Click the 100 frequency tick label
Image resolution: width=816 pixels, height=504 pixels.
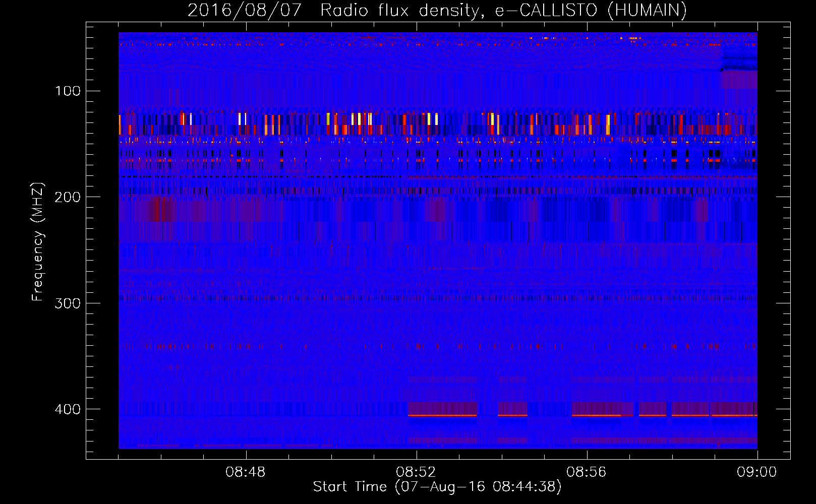pos(68,91)
